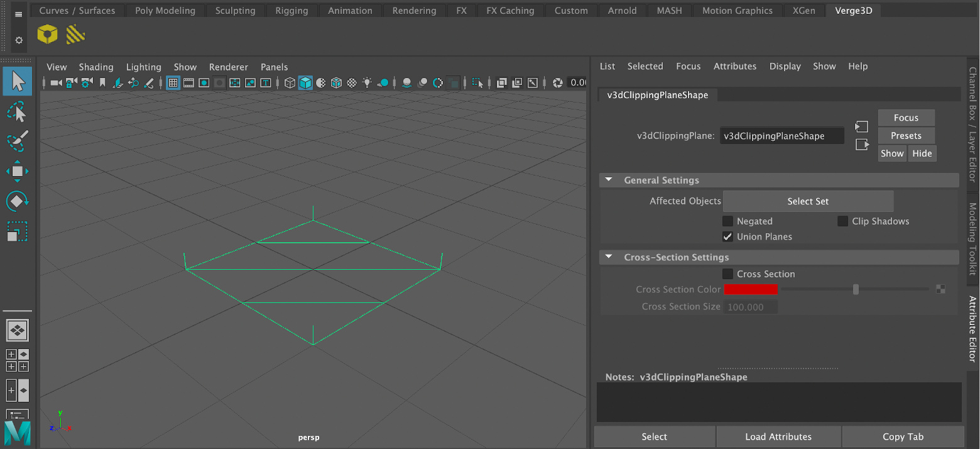
Task: Click the Load Attributes button
Action: (x=778, y=436)
